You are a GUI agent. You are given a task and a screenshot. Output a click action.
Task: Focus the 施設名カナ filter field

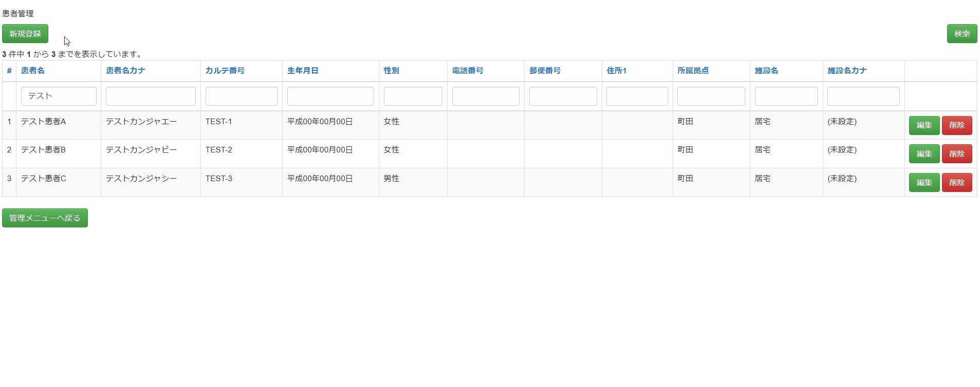(x=863, y=96)
